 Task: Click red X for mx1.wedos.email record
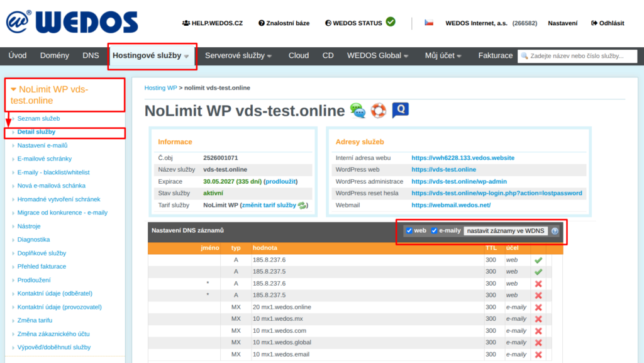pos(538,354)
